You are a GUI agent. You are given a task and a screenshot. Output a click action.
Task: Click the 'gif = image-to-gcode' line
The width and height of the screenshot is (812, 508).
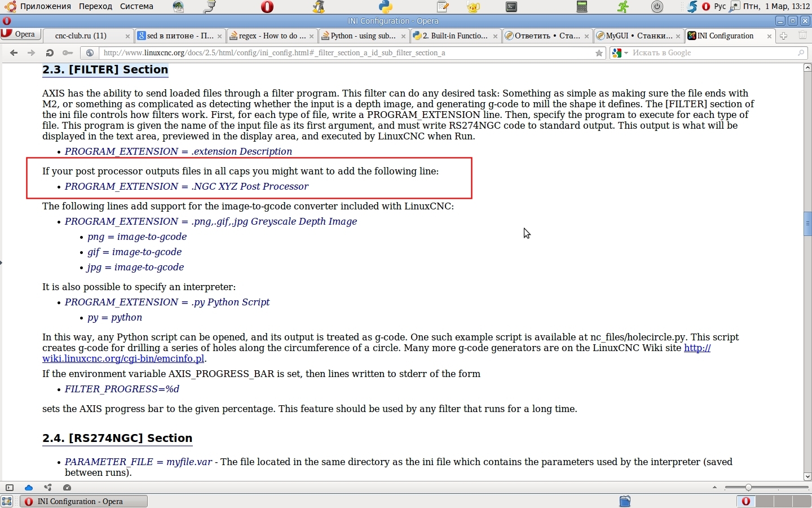(135, 252)
